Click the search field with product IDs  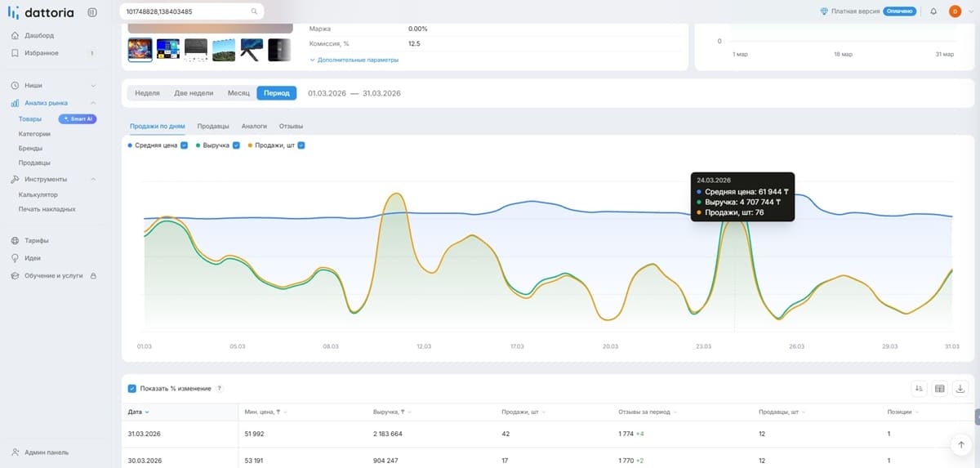pyautogui.click(x=191, y=11)
